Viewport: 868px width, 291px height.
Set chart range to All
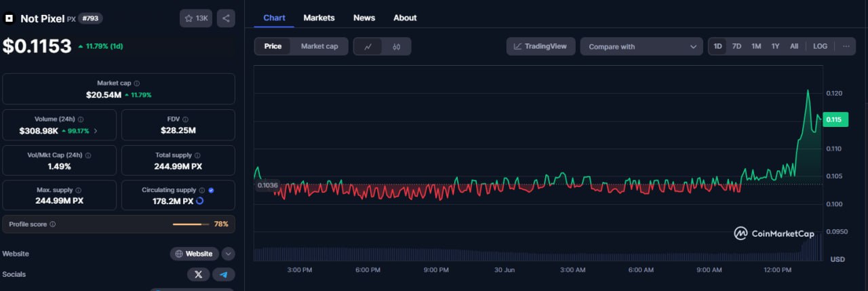point(794,46)
